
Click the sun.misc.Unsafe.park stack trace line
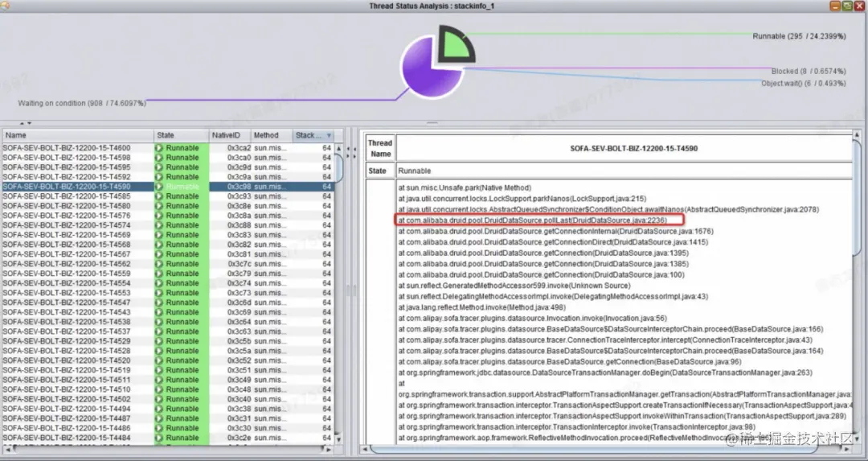[465, 187]
